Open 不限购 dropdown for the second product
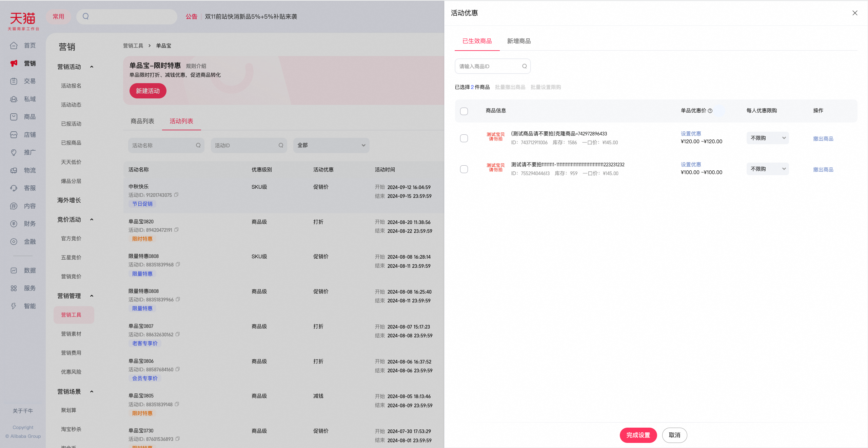 (767, 169)
